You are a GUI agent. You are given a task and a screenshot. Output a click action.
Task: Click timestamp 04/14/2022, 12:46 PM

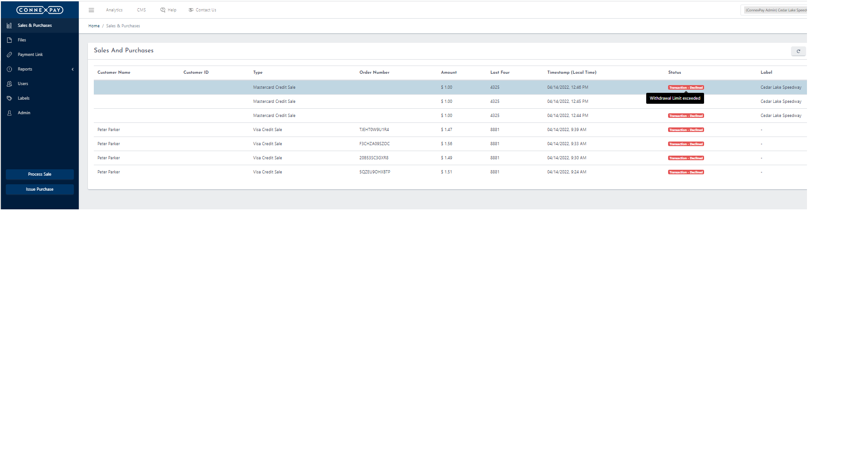(x=567, y=87)
